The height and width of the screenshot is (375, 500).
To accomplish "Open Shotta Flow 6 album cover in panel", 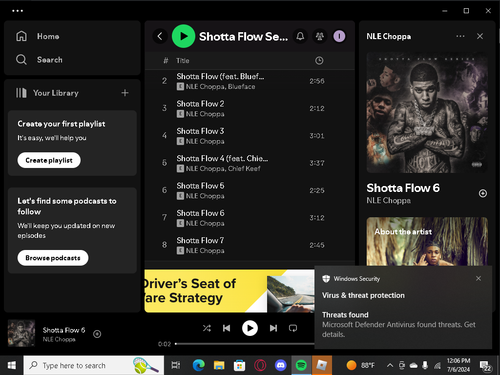I will click(x=427, y=112).
